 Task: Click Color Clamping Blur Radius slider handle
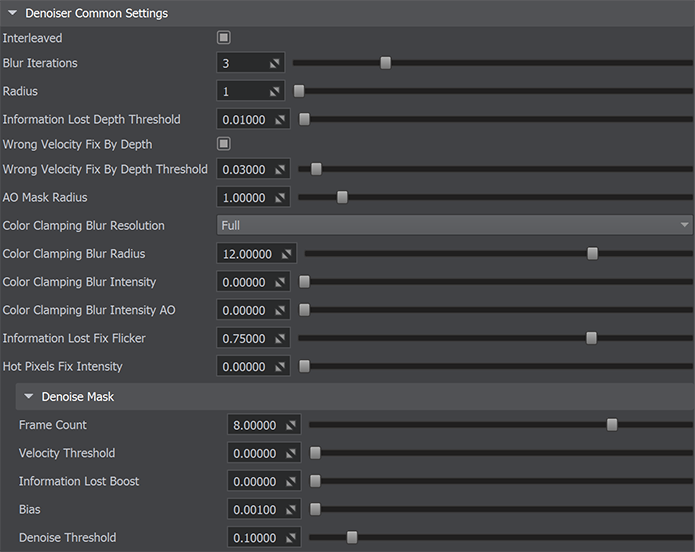coord(592,254)
